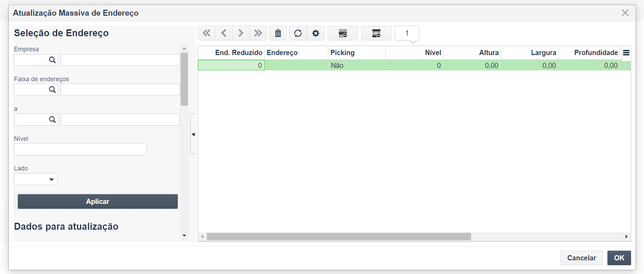
Task: Click the Faixa de endereços description field
Action: tap(120, 90)
